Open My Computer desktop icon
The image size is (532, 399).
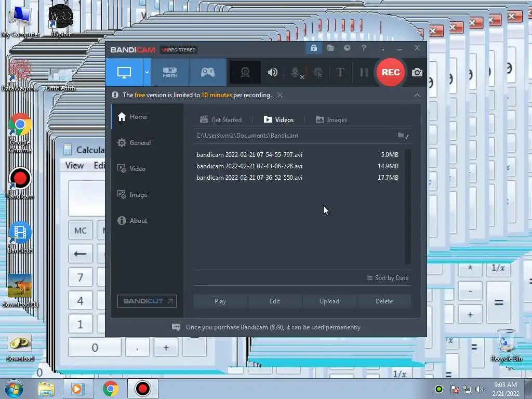coord(20,22)
